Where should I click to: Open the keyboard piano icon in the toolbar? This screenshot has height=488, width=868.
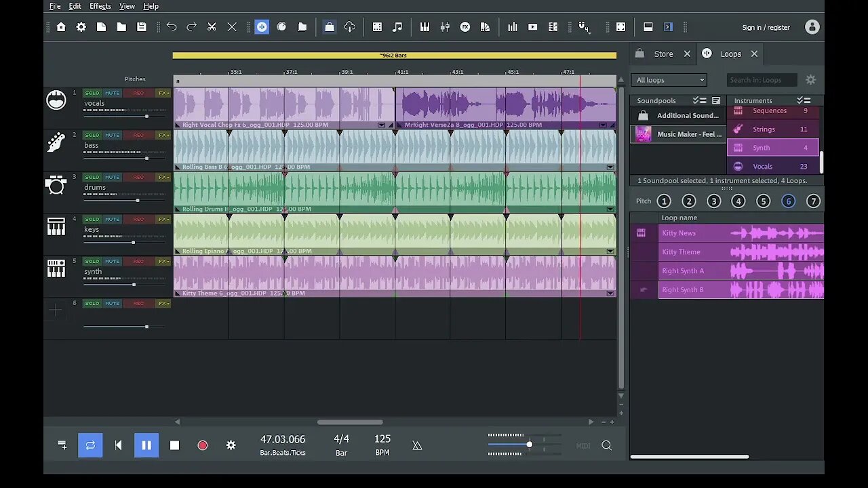[425, 27]
